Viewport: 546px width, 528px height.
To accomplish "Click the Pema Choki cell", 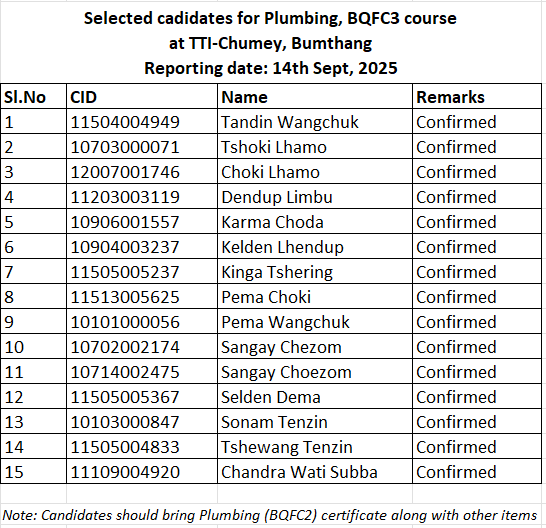I will 315,297.
